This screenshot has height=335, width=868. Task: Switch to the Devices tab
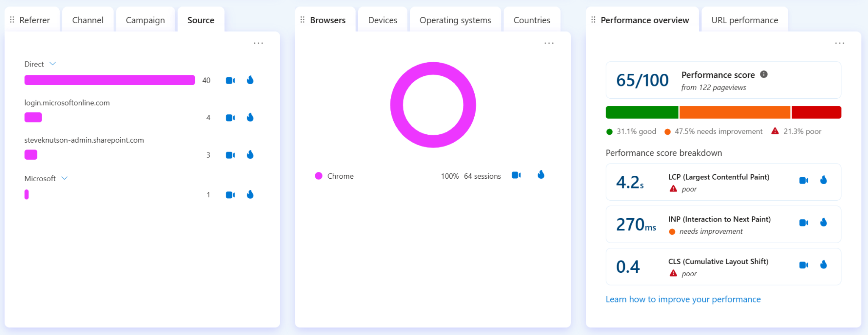click(x=383, y=19)
